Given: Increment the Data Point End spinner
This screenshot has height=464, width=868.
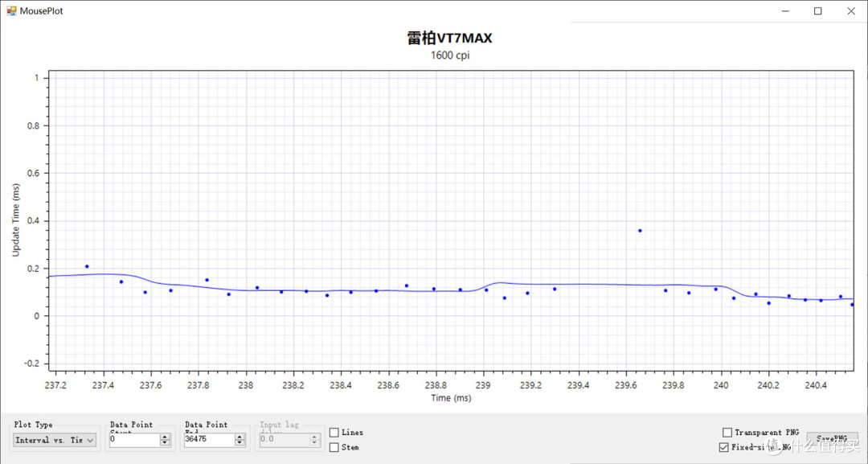Looking at the screenshot, I should (240, 437).
